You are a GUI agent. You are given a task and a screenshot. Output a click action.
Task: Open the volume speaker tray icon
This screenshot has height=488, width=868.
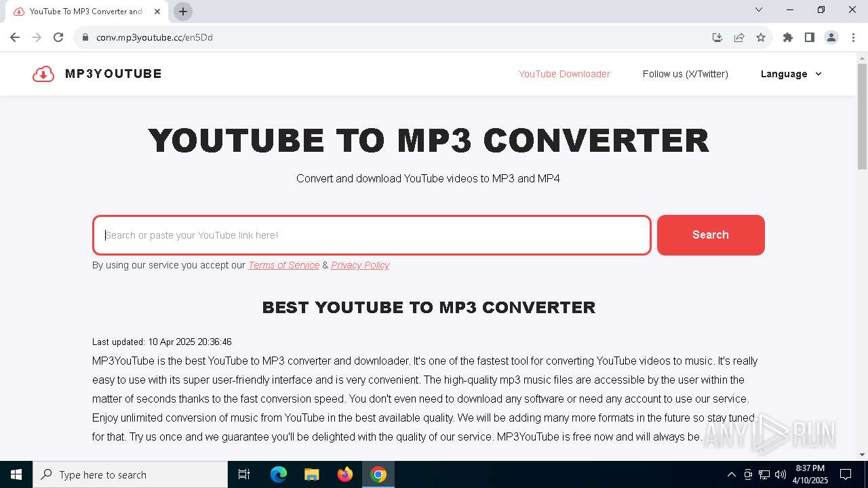point(781,474)
